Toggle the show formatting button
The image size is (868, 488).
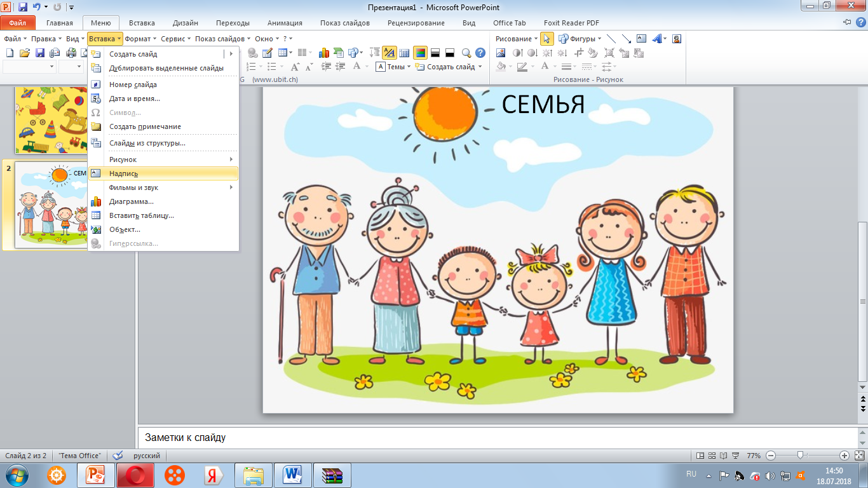(x=390, y=53)
